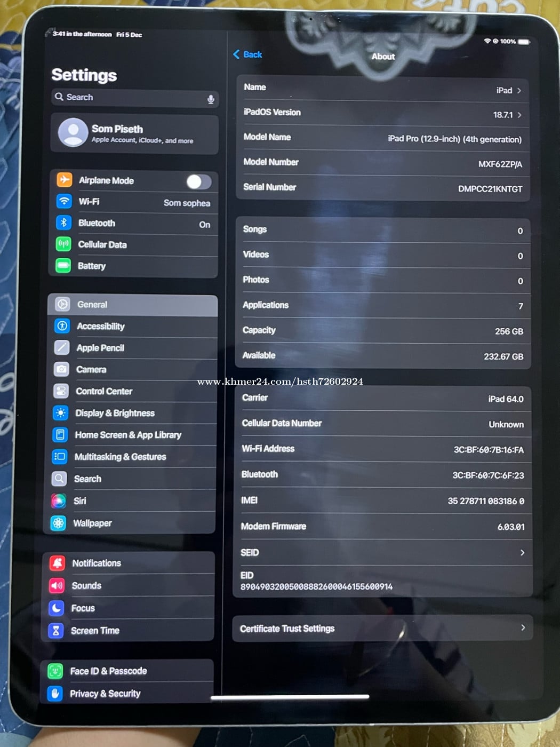Open Siri settings via its icon
560x747 pixels.
[x=59, y=500]
